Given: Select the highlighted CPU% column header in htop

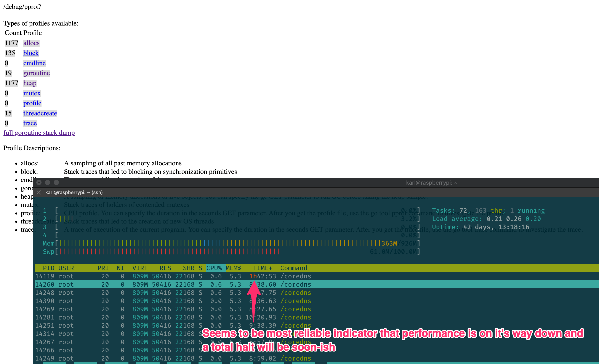Looking at the screenshot, I should [x=215, y=268].
